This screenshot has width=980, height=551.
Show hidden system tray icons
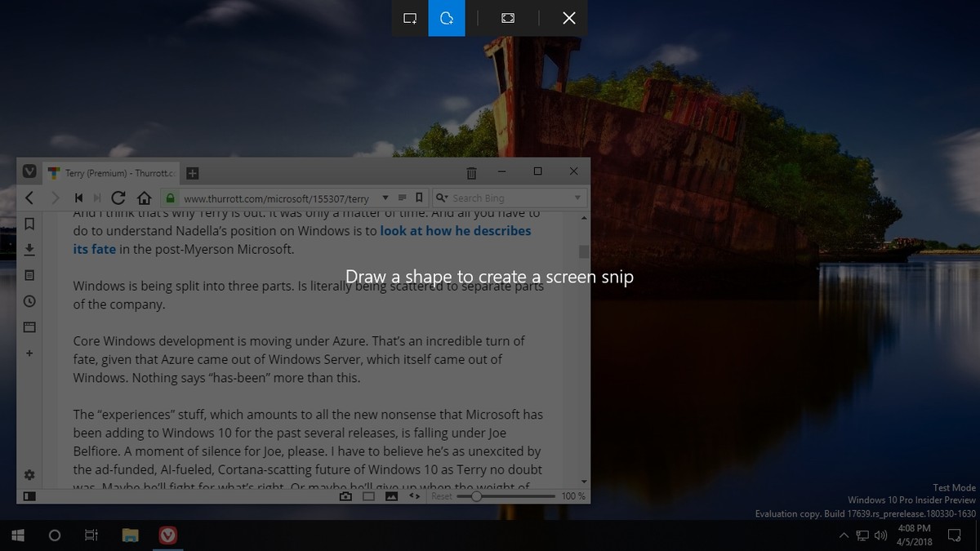tap(844, 535)
